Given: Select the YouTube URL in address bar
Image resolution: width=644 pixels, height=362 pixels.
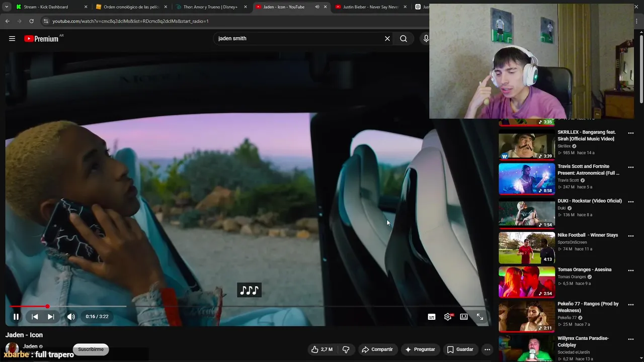Looking at the screenshot, I should [x=130, y=21].
